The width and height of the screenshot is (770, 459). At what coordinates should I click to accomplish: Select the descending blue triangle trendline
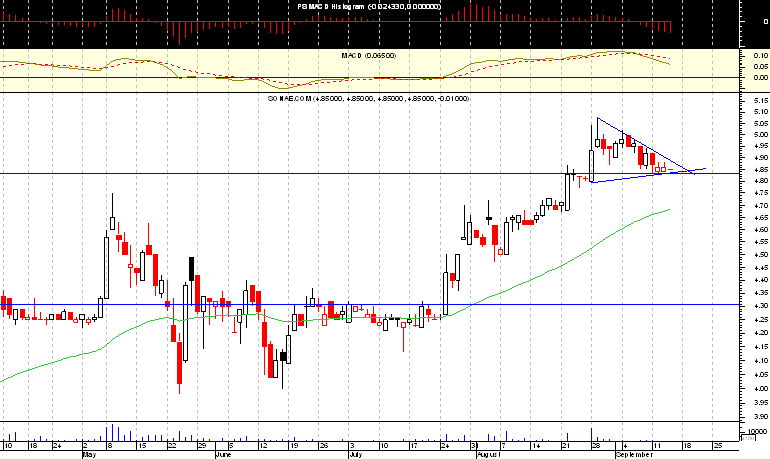(646, 145)
